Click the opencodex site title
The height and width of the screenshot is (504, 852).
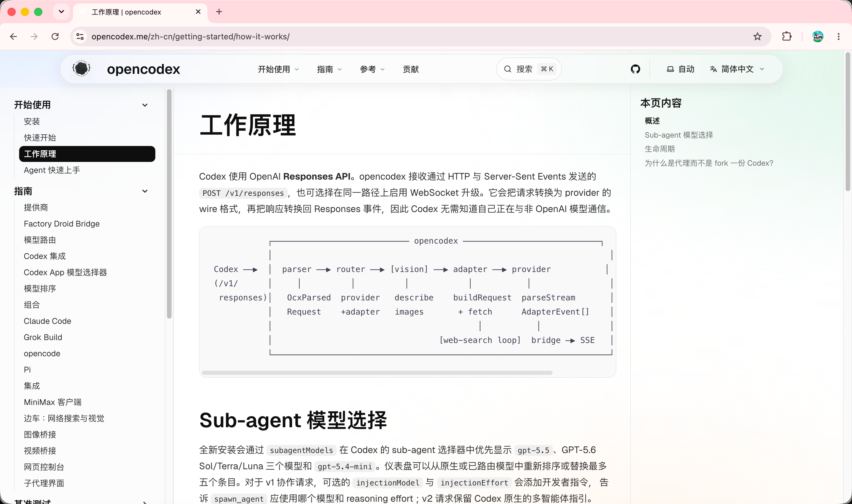coord(143,69)
